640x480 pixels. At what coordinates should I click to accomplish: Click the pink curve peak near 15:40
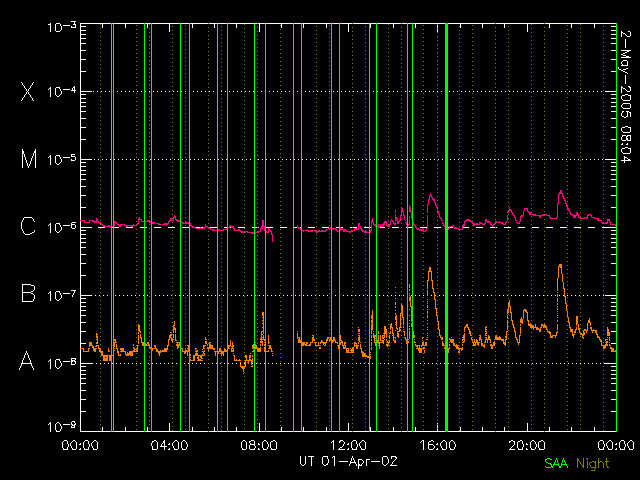[430, 195]
